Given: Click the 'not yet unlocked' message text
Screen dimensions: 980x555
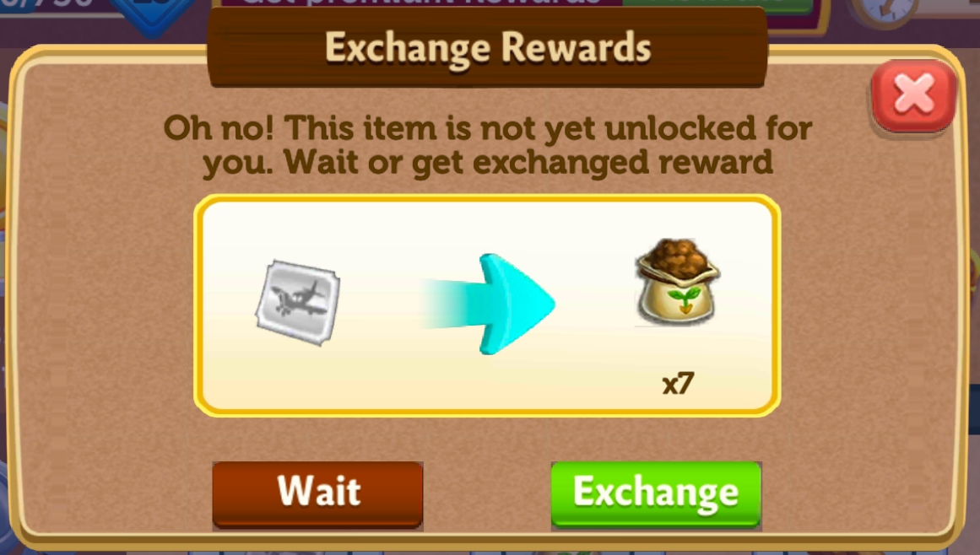Looking at the screenshot, I should click(x=488, y=145).
